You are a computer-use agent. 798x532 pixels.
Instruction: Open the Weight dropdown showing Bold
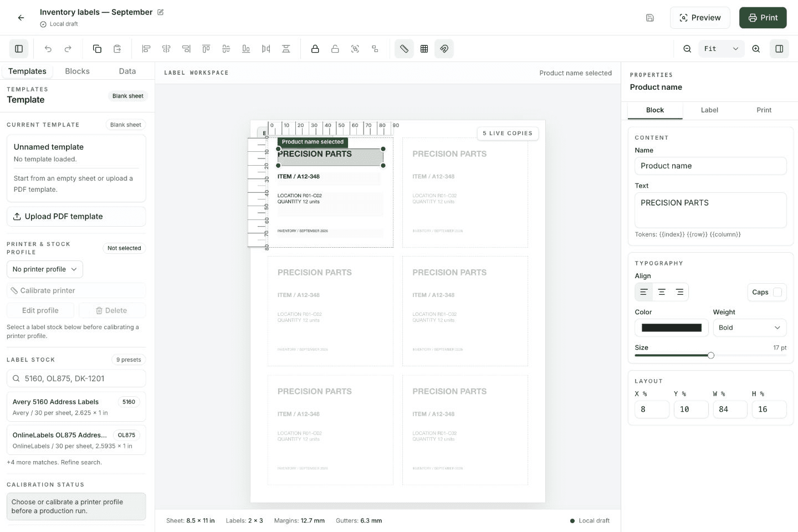coord(749,328)
